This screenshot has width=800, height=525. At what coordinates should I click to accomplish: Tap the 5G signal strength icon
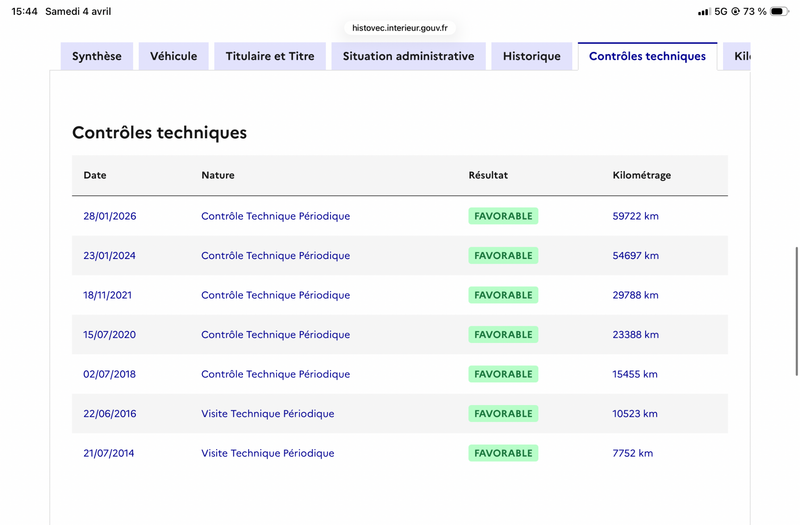coord(704,11)
